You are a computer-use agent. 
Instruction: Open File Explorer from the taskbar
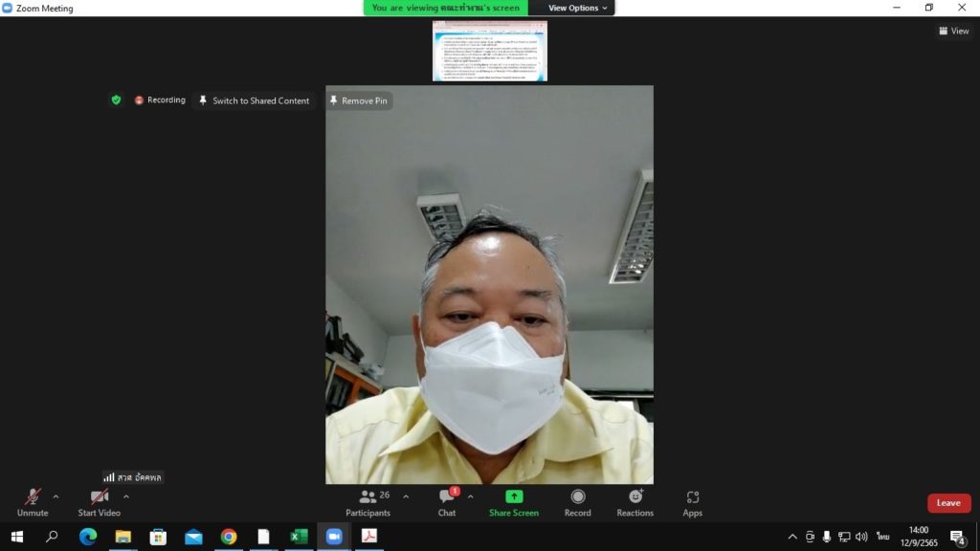[123, 537]
